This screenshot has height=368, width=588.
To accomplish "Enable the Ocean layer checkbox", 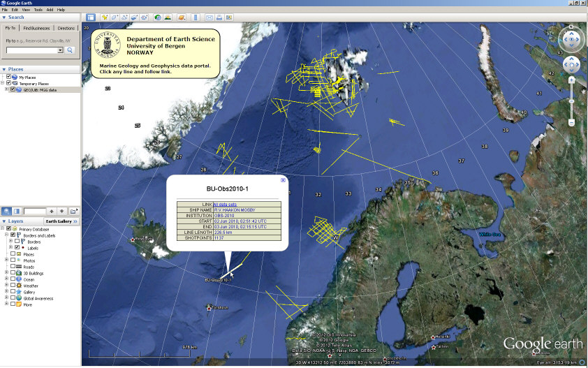I will pos(13,279).
